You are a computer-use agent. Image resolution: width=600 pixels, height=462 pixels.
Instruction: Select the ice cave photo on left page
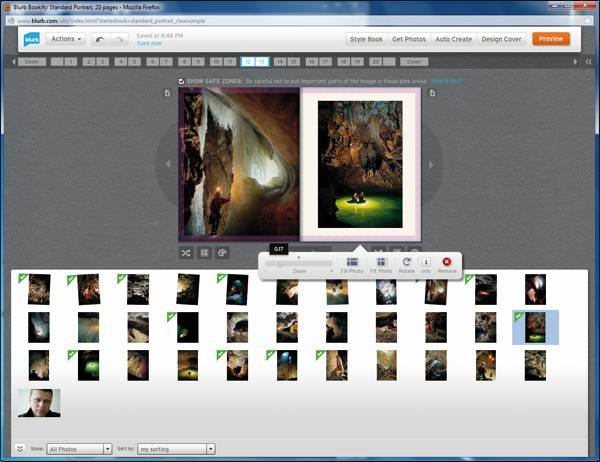pyautogui.click(x=239, y=165)
